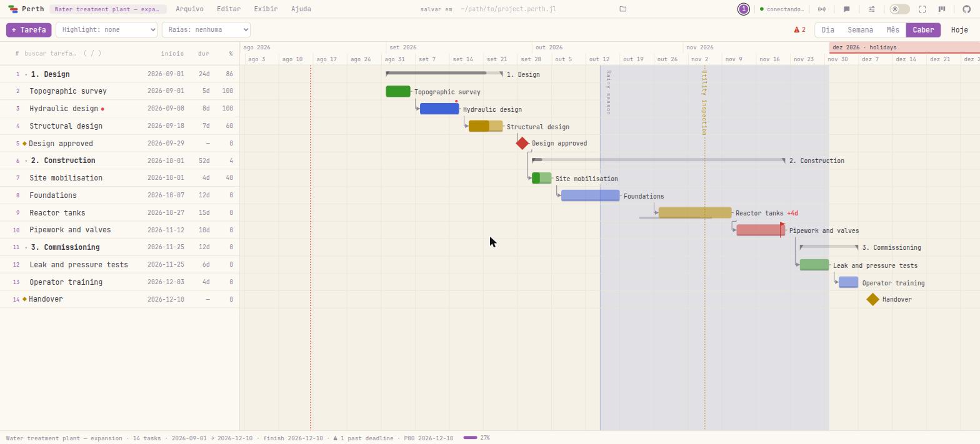
Task: Jump to today with Hoje button
Action: 959,30
